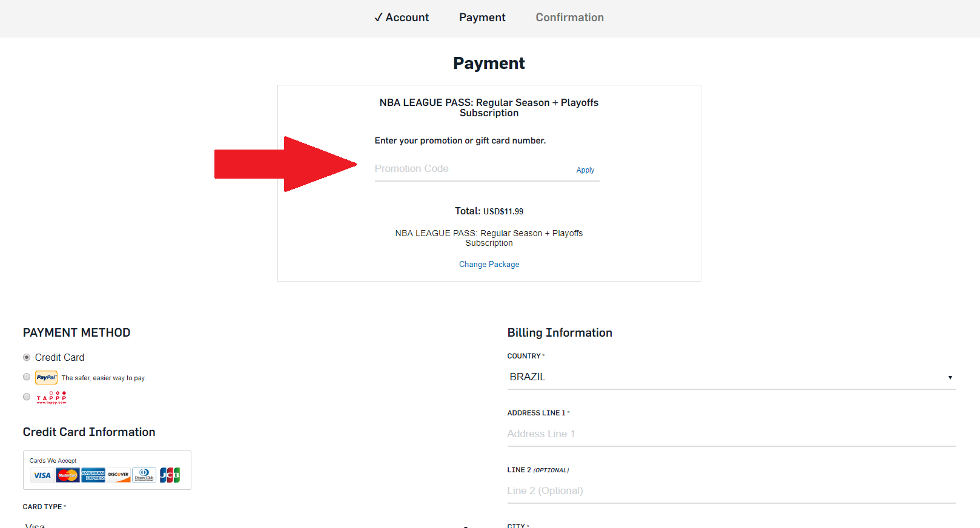Viewport: 980px width, 528px height.
Task: Click the Credit Card label
Action: (x=59, y=358)
